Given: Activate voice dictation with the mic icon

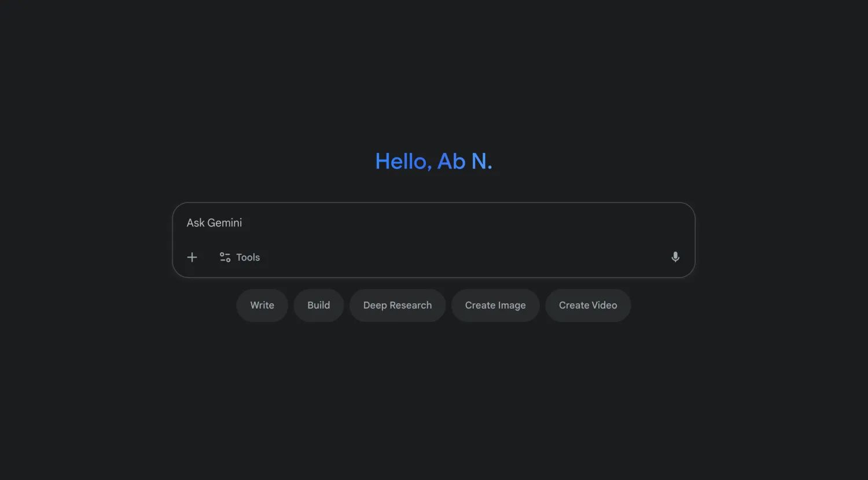Looking at the screenshot, I should (x=675, y=257).
